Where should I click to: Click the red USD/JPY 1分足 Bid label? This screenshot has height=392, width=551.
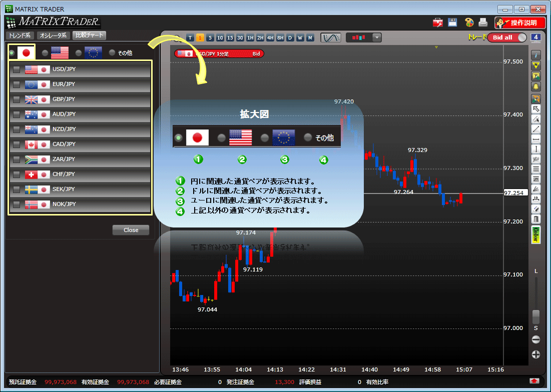pos(219,53)
